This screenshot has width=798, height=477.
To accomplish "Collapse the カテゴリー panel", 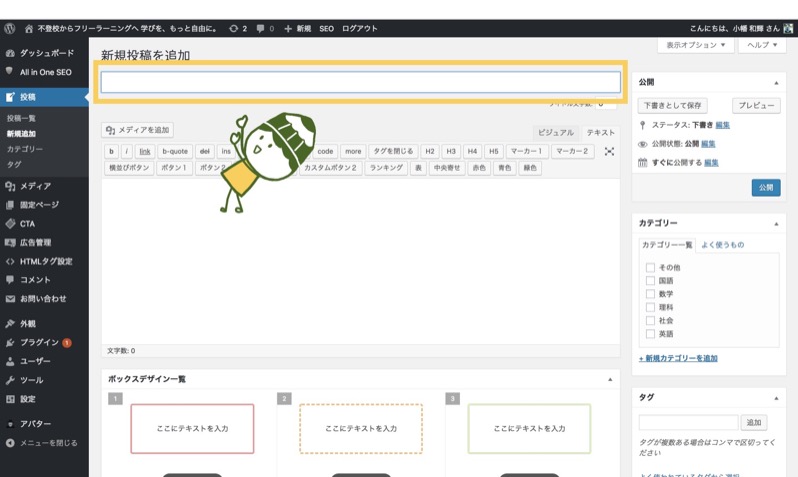I will [776, 223].
